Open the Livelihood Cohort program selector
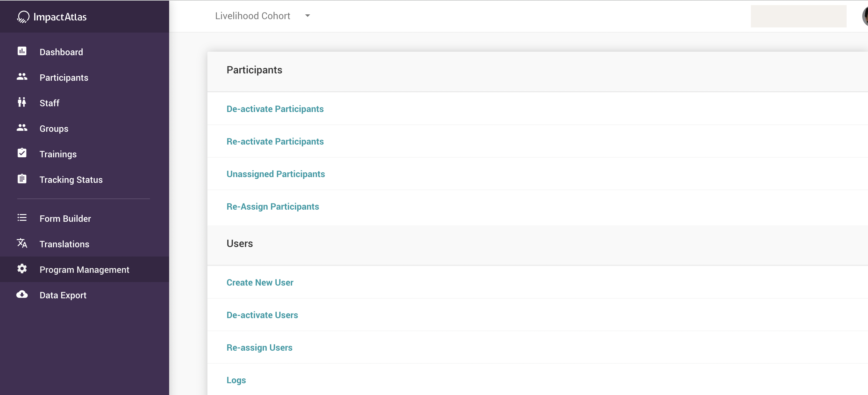 pyautogui.click(x=252, y=16)
